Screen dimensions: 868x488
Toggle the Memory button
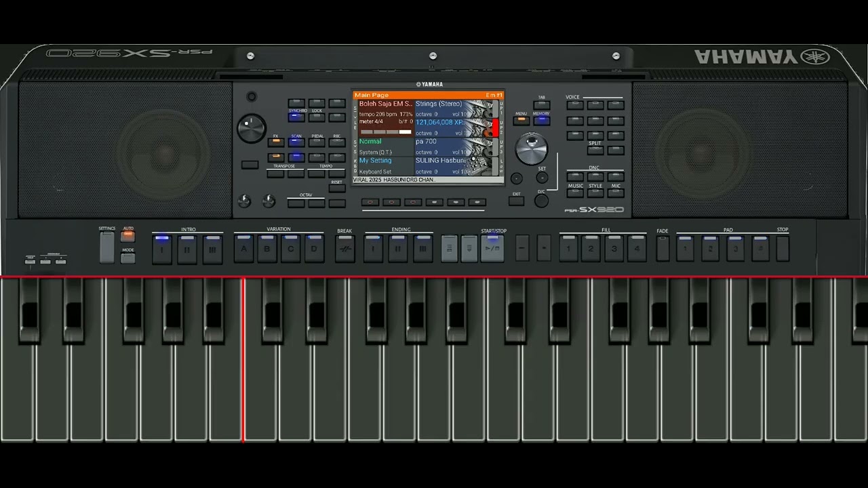(541, 121)
